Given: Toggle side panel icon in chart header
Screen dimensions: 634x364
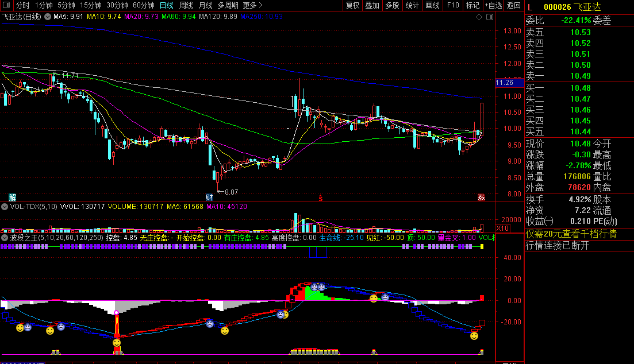Looking at the screenshot, I should click(490, 17).
